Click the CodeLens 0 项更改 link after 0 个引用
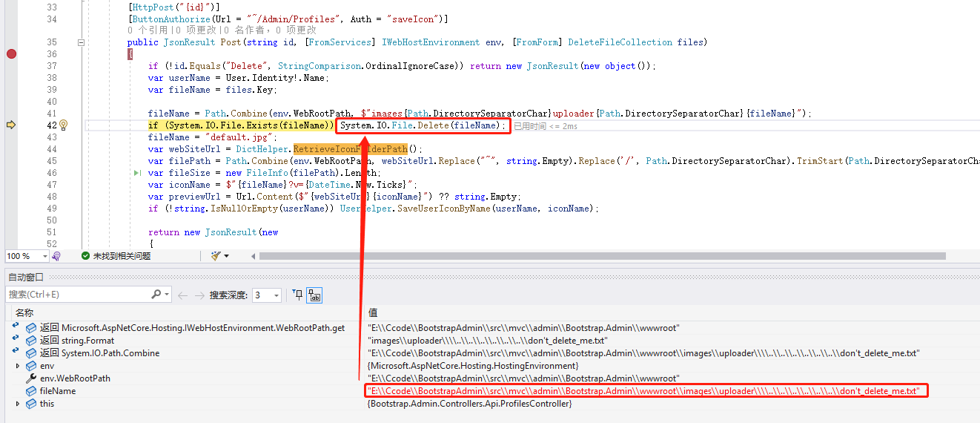980x423 pixels. pos(194,30)
